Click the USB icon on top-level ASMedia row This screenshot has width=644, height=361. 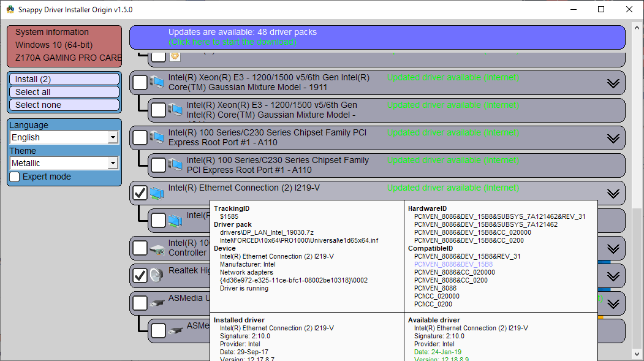(156, 303)
